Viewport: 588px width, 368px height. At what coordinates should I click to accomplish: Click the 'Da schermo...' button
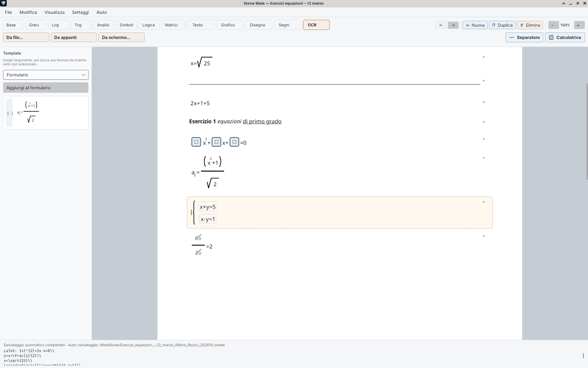(x=121, y=37)
